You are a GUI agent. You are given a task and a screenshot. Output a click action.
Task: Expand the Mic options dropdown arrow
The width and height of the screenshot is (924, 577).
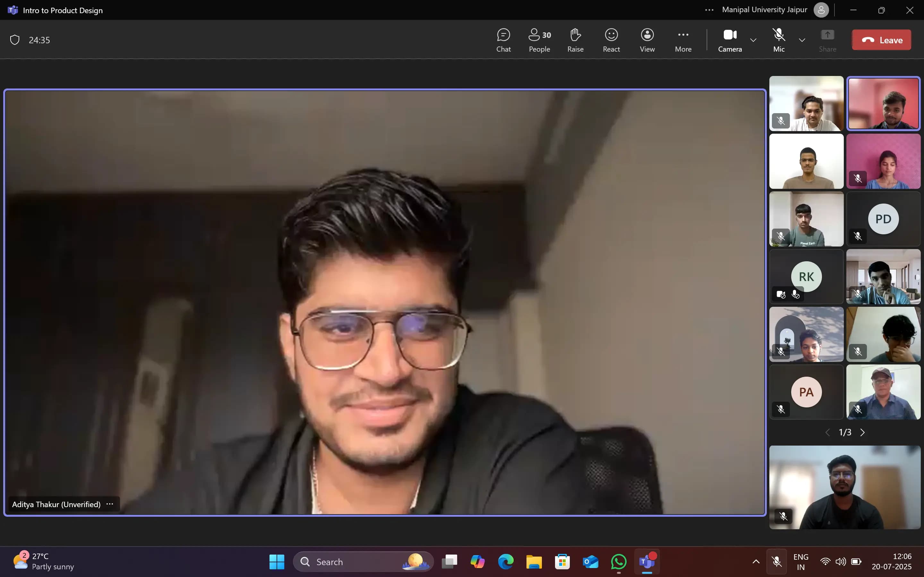tap(802, 40)
